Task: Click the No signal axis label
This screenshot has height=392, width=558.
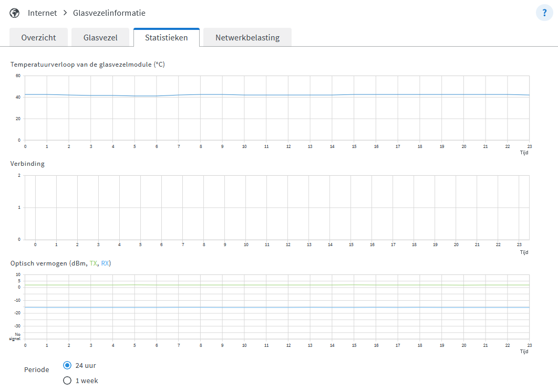Action: [15, 336]
